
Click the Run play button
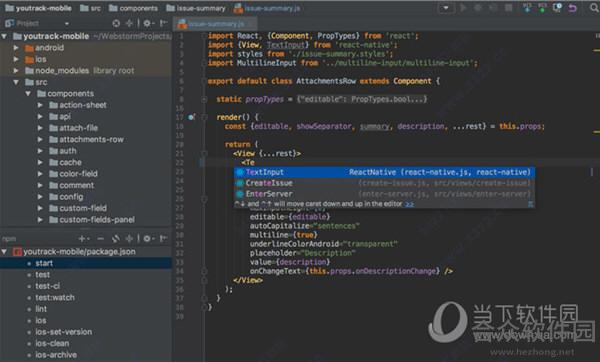(463, 8)
